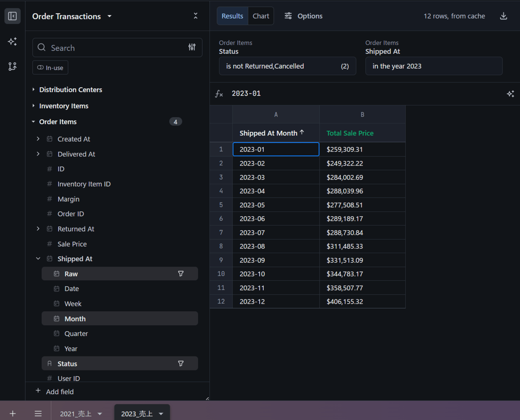Click the column A header

tap(276, 114)
